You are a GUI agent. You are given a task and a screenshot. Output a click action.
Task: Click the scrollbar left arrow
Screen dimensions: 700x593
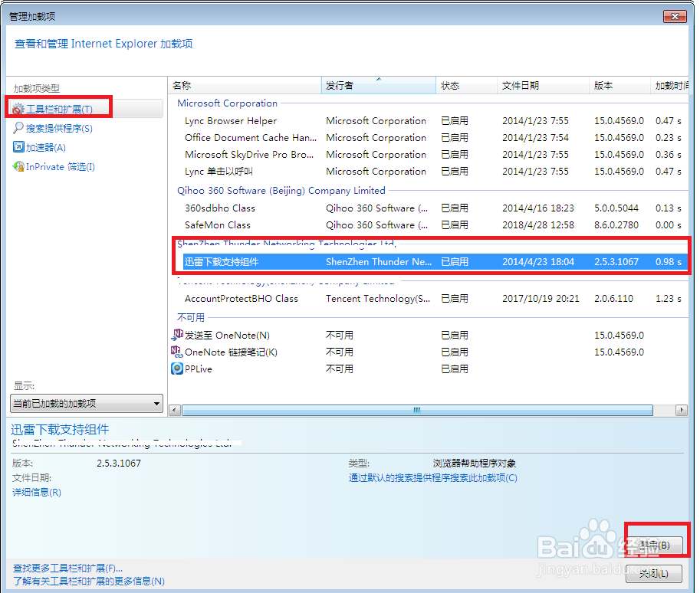(x=176, y=410)
